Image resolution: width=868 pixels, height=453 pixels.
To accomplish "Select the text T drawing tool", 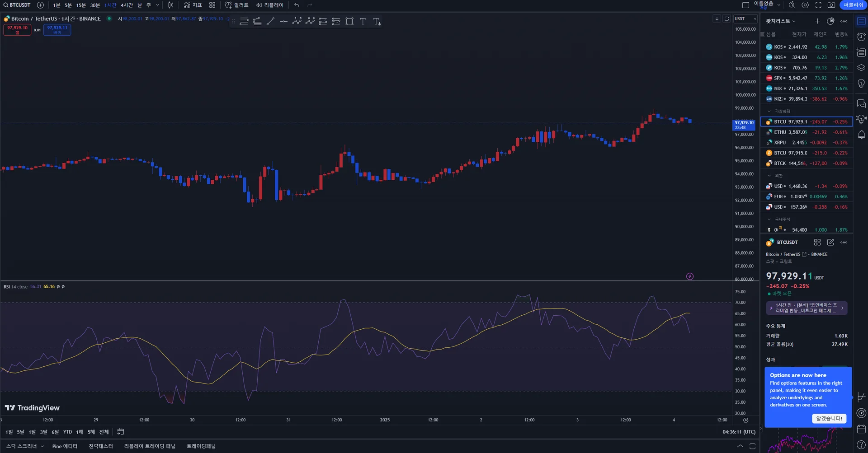I will click(x=363, y=21).
